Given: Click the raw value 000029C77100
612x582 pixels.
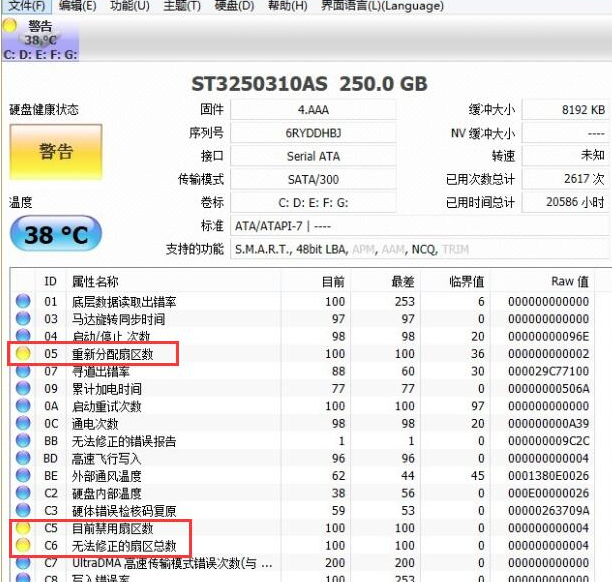Looking at the screenshot, I should [x=548, y=371].
